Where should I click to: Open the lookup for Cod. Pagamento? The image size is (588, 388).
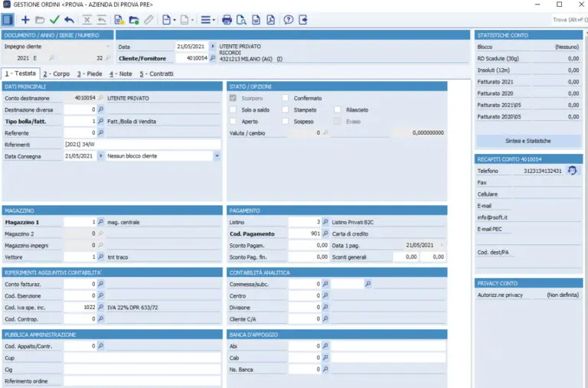[x=325, y=233]
